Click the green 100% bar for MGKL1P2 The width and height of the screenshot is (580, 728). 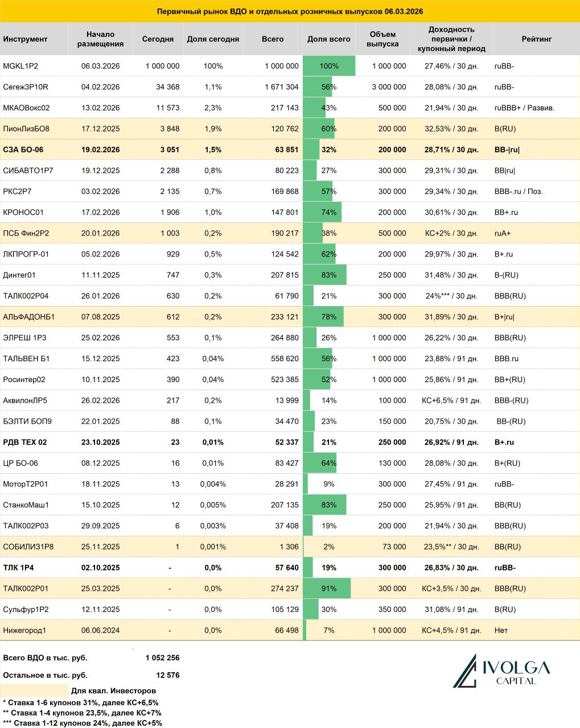pos(329,66)
